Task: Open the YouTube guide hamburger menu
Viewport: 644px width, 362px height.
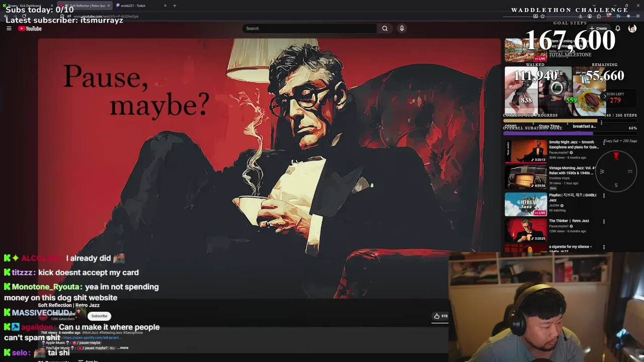Action: tap(9, 29)
